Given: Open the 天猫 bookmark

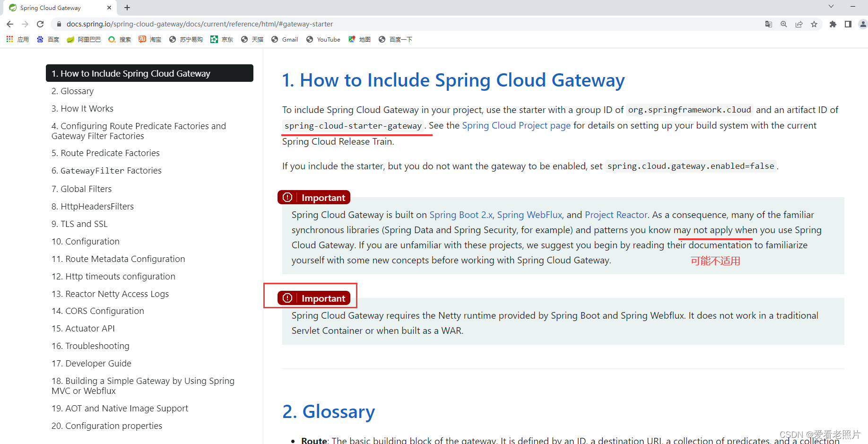Looking at the screenshot, I should tap(252, 39).
